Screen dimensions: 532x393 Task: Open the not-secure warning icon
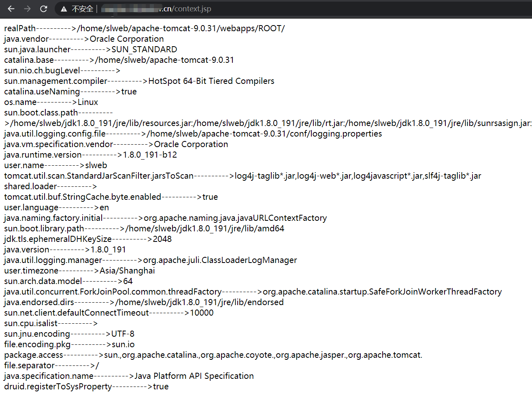point(64,9)
